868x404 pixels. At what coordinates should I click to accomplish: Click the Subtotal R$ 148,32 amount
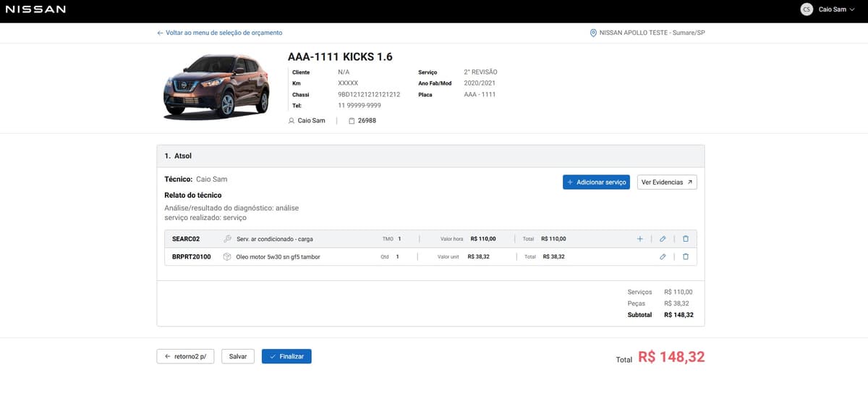(678, 315)
